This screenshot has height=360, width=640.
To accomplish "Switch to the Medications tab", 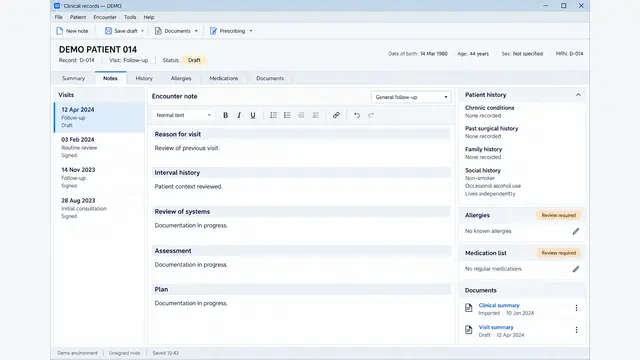I will [x=224, y=78].
